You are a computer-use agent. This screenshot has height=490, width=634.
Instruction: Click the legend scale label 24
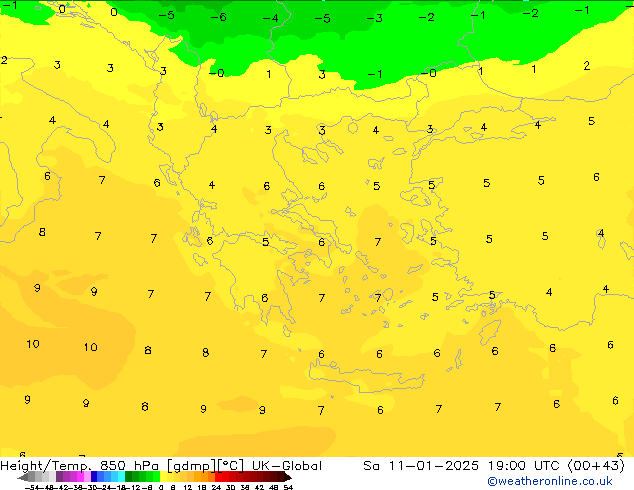coord(216,487)
